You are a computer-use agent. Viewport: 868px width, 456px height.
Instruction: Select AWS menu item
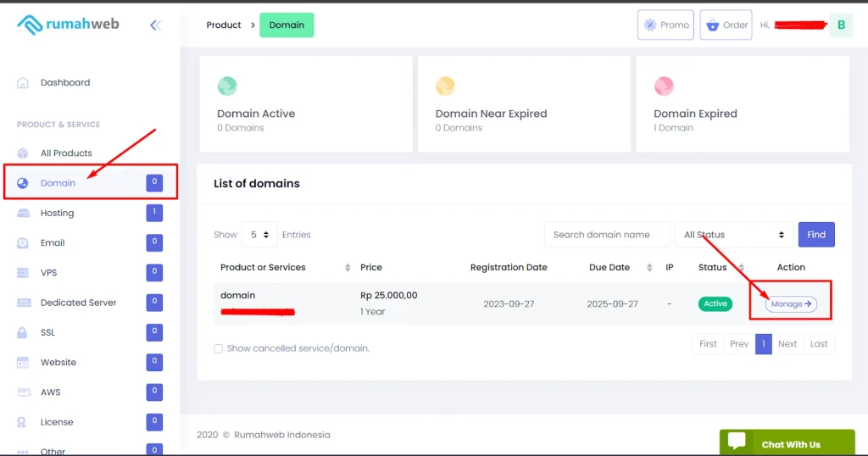pyautogui.click(x=50, y=392)
